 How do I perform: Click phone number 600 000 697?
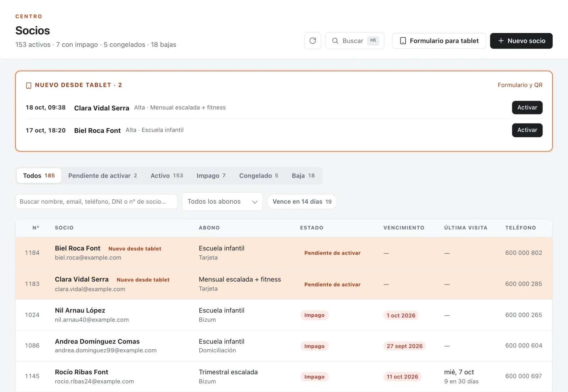(524, 376)
